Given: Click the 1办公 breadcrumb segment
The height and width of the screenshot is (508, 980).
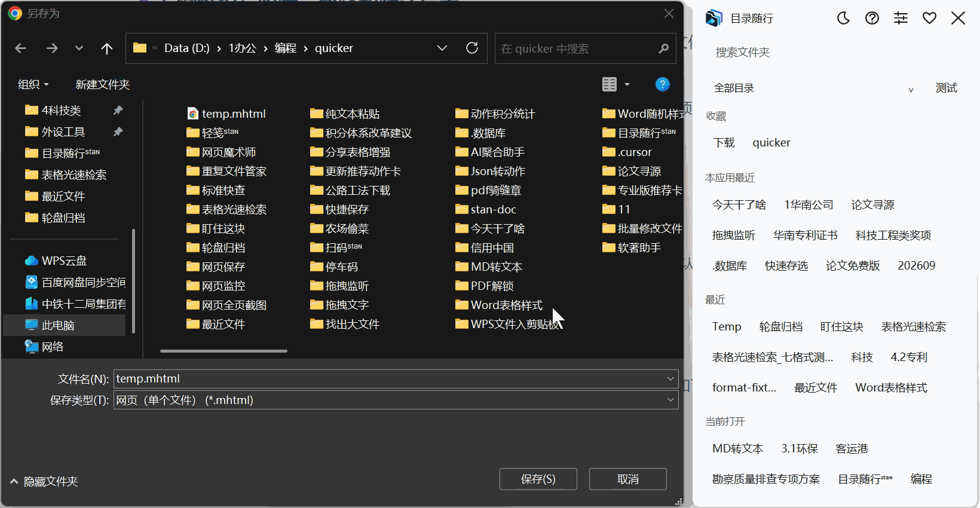Looking at the screenshot, I should [243, 48].
